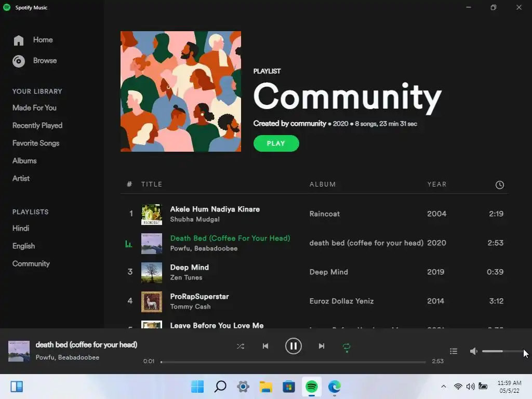The height and width of the screenshot is (399, 532).
Task: Click artist Tommy Cash
Action: [190, 307]
